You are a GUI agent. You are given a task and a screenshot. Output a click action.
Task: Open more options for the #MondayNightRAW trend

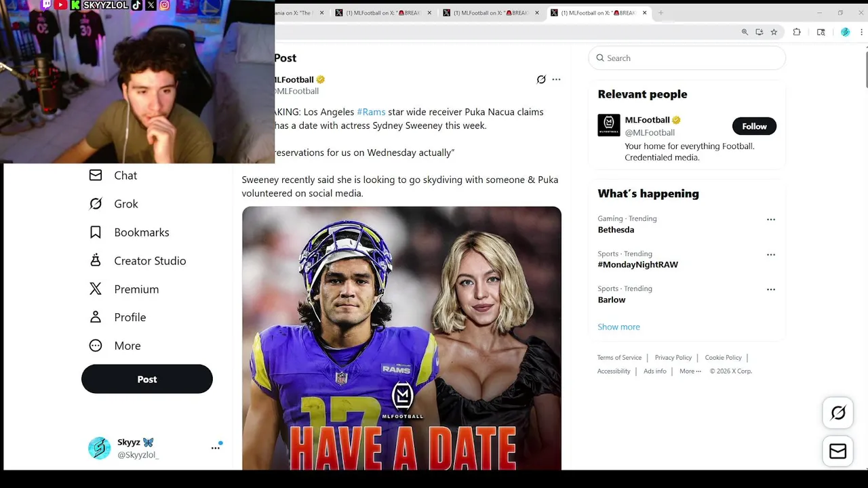[771, 255]
